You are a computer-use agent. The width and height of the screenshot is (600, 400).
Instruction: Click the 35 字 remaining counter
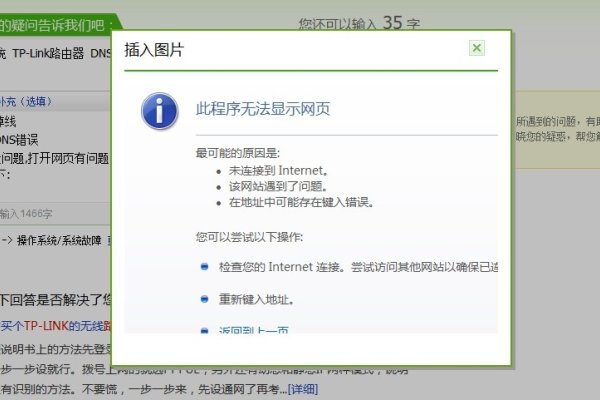coord(401,23)
